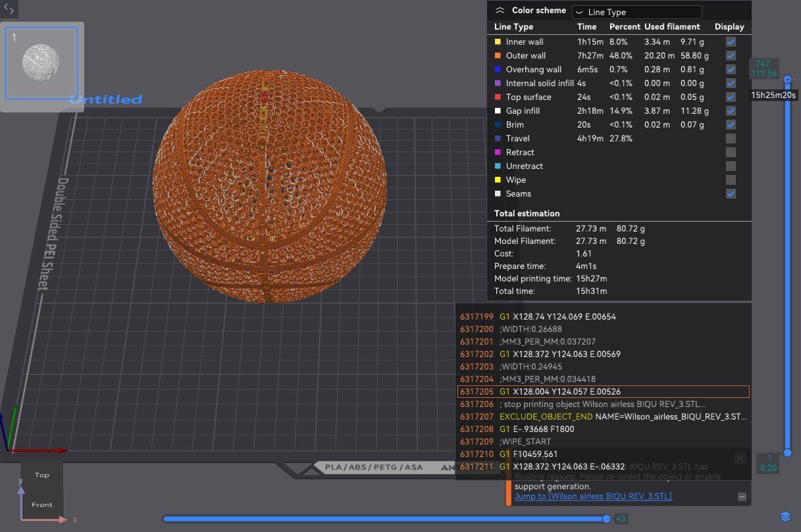Click the Travel dark blue swatch
Image resolution: width=801 pixels, height=532 pixels.
click(498, 138)
